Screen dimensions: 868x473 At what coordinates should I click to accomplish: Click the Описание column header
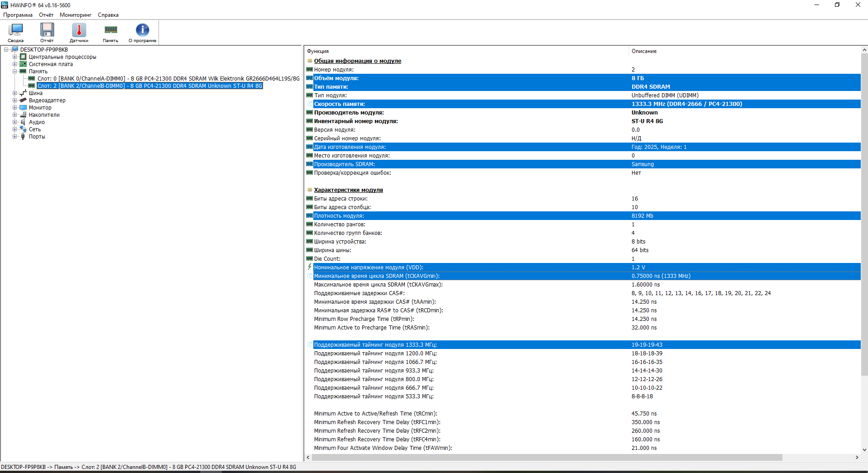click(x=744, y=51)
